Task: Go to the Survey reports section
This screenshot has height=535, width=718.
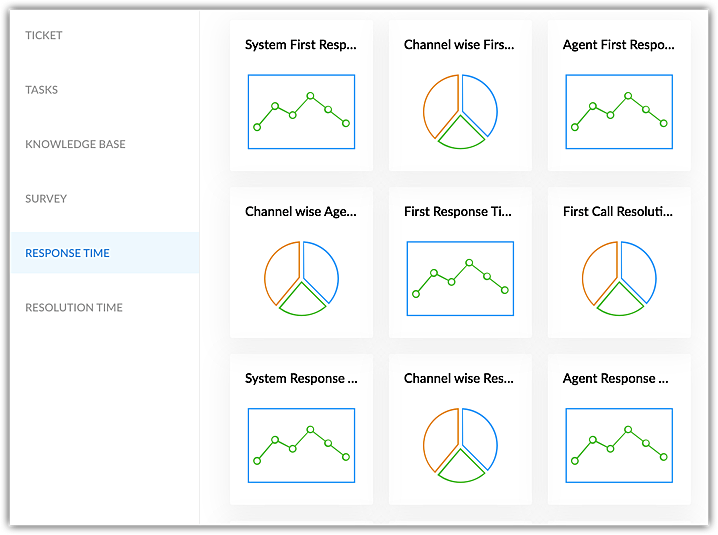Action: click(x=46, y=199)
